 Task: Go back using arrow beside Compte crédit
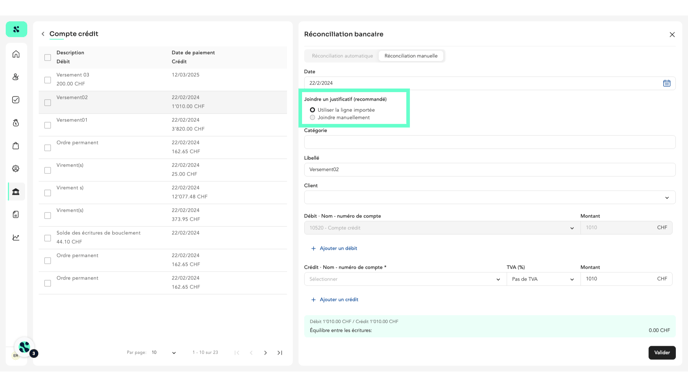[43, 34]
